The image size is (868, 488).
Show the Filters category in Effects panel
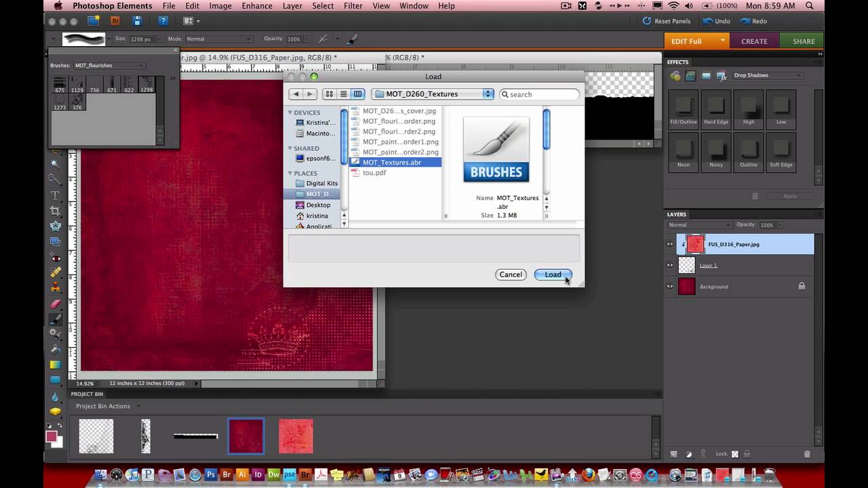(x=675, y=76)
